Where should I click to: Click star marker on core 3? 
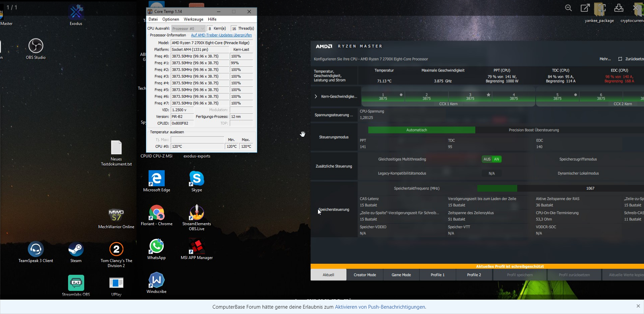click(x=488, y=95)
